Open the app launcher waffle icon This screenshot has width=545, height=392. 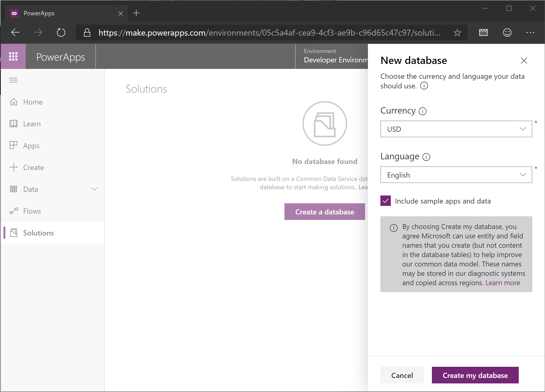click(13, 56)
